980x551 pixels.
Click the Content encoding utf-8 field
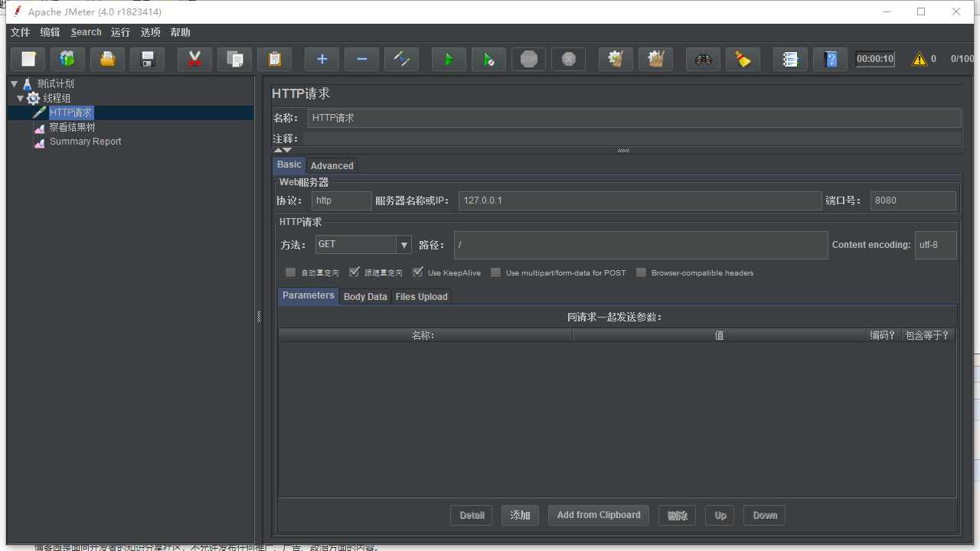[x=936, y=245]
